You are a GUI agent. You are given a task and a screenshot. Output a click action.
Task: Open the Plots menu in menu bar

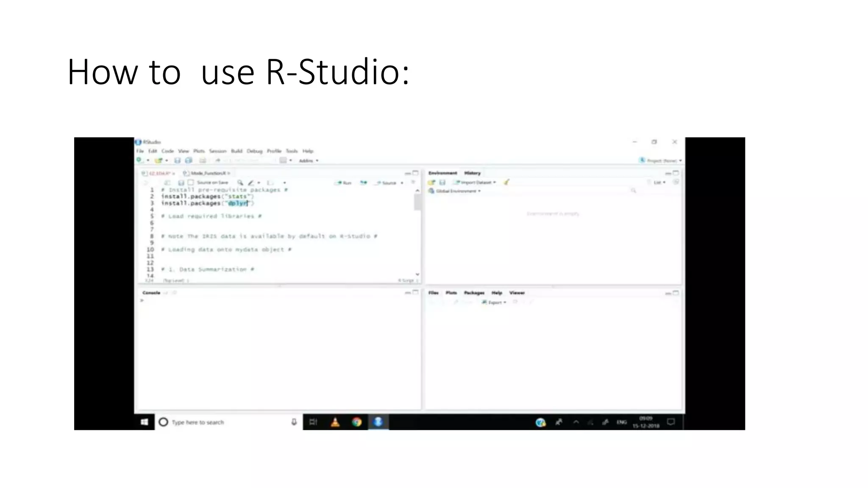pyautogui.click(x=199, y=151)
